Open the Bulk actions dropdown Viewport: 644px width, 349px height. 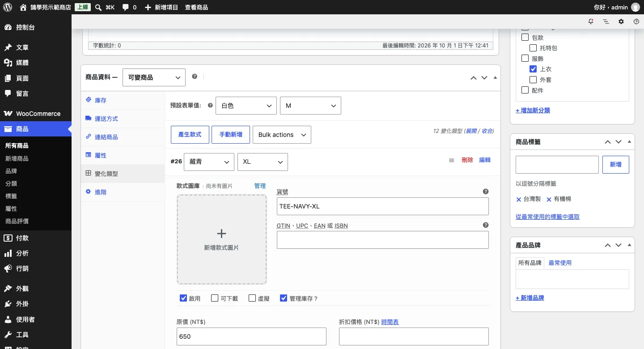(x=282, y=135)
